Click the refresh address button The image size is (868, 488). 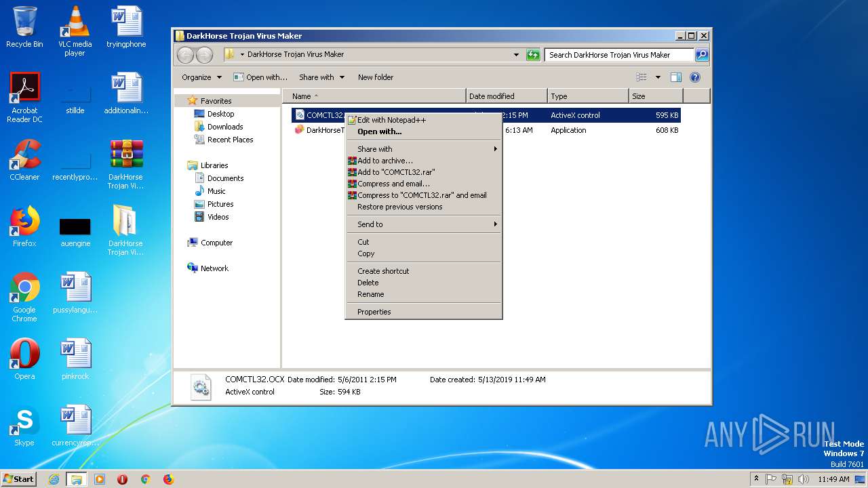tap(533, 55)
